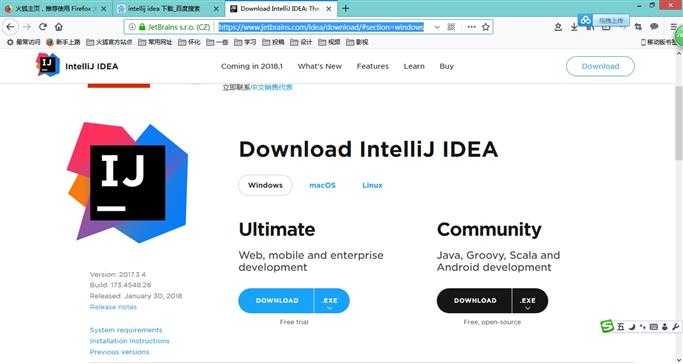The image size is (683, 364).
Task: Click the browser forward arrow
Action: click(27, 27)
